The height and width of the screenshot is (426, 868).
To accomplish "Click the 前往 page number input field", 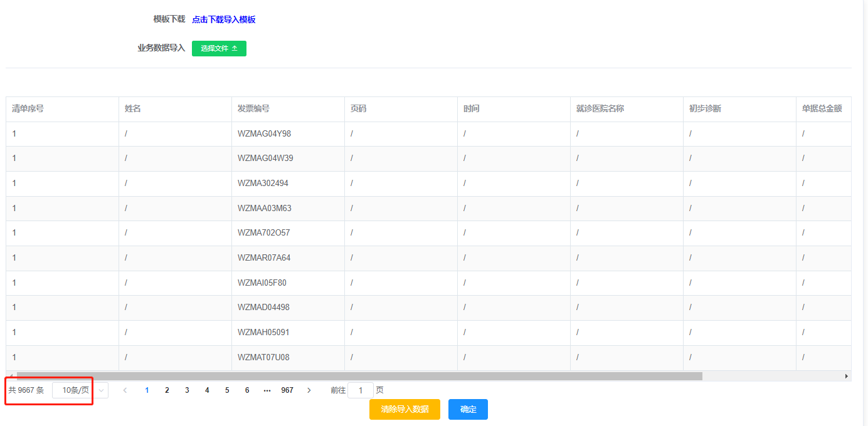I will [361, 390].
